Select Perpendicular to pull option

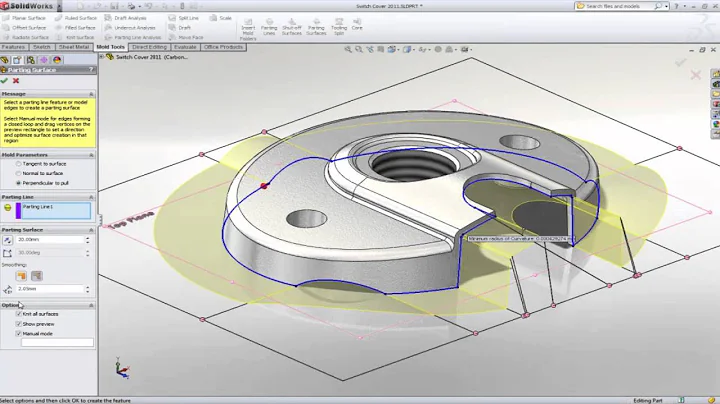coord(18,183)
